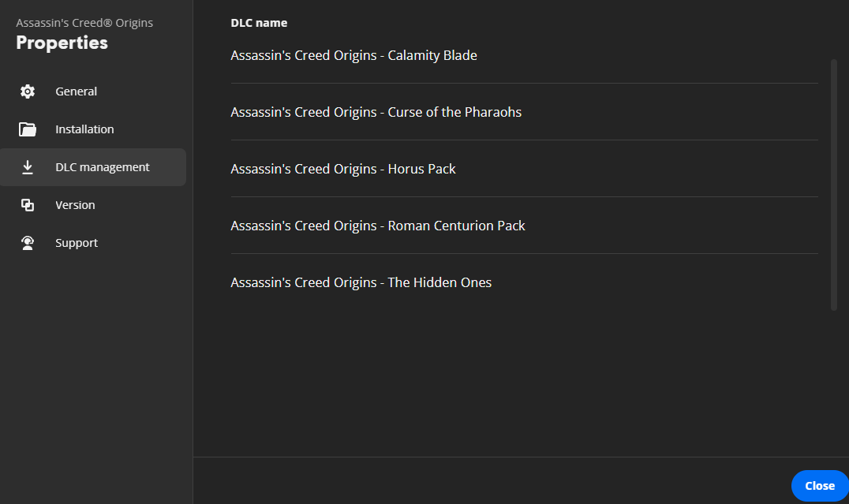Select the Calamity Blade DLC row
The width and height of the screenshot is (849, 504).
[x=353, y=55]
